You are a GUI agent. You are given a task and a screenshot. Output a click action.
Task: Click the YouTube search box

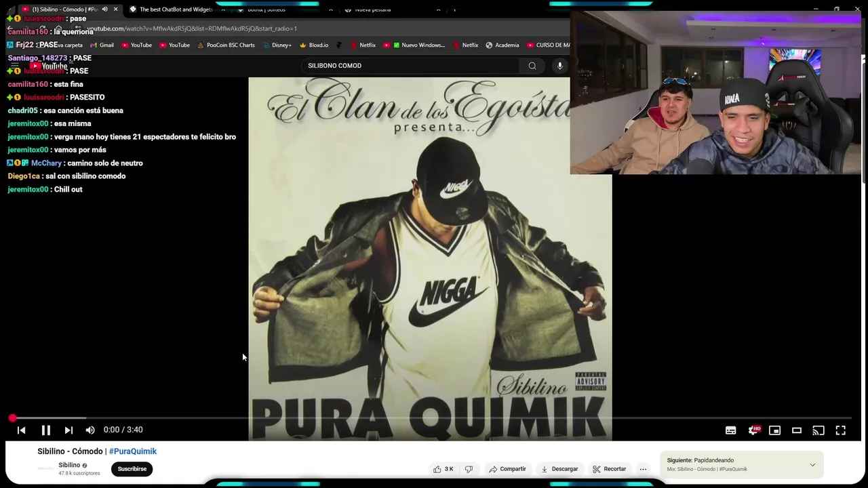(x=410, y=66)
